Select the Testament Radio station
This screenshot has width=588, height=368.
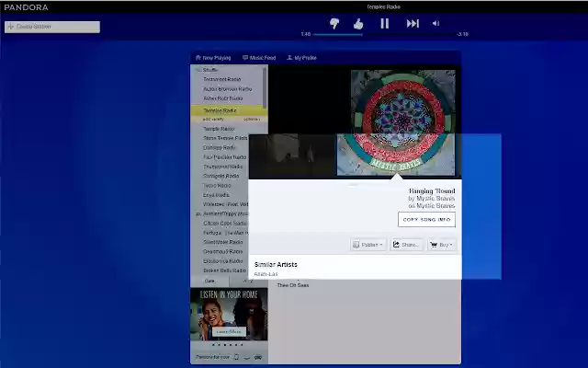[x=222, y=79]
